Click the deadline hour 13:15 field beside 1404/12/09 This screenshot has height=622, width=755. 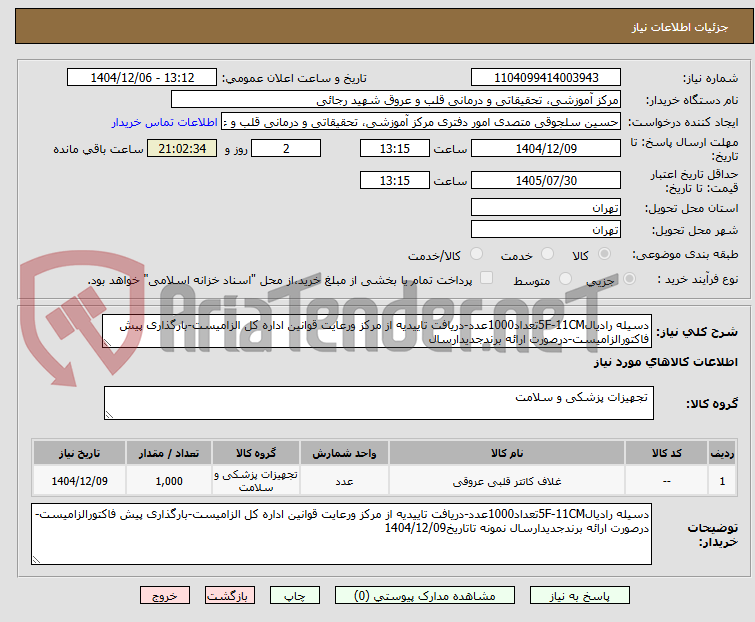tap(394, 148)
